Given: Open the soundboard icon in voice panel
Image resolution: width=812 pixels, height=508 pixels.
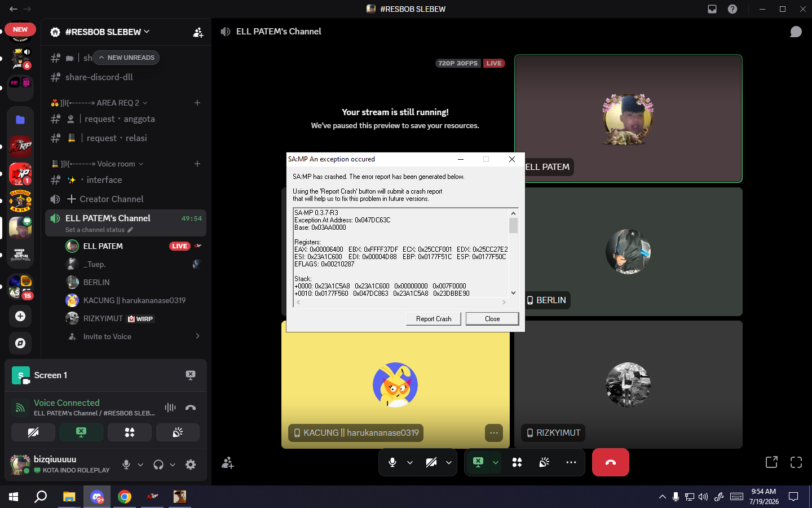Looking at the screenshot, I should pos(178,432).
